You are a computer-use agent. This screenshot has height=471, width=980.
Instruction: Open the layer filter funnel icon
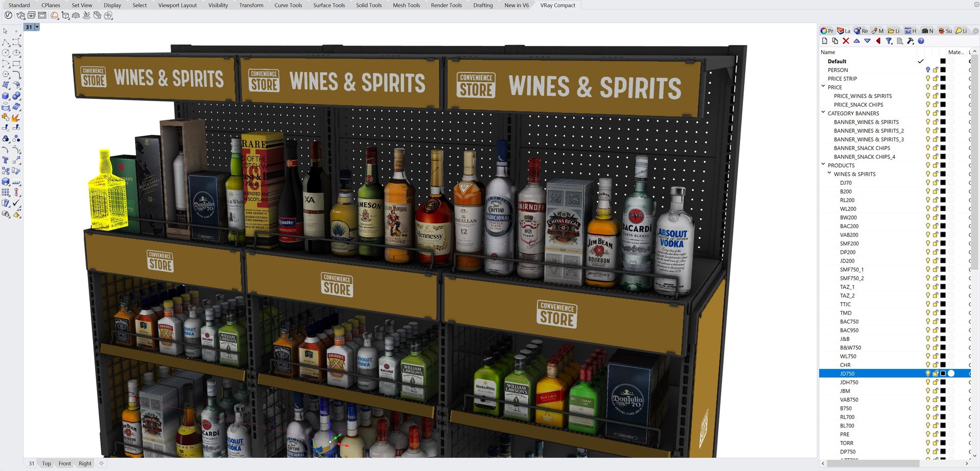pyautogui.click(x=889, y=41)
